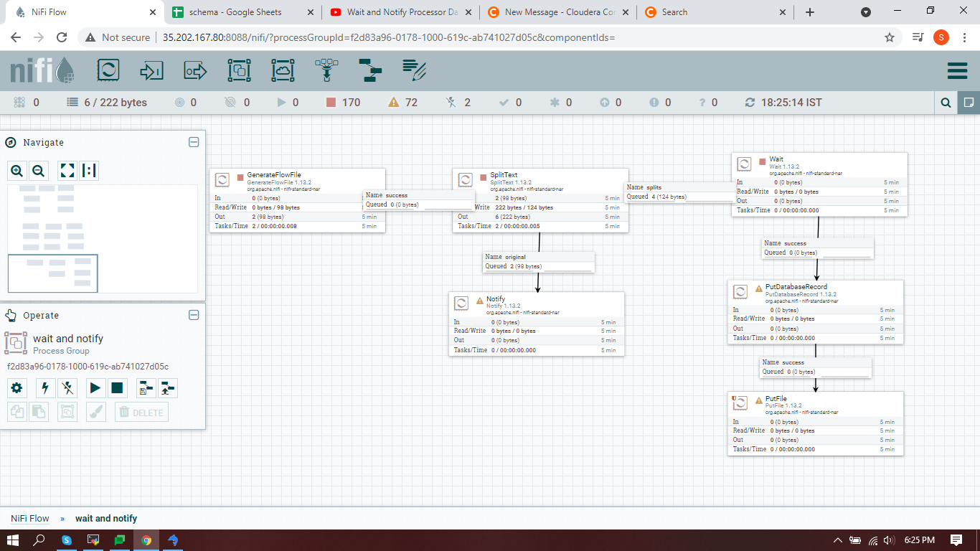Click the birdseye minimap thumbnail
The image size is (980, 551).
[103, 238]
